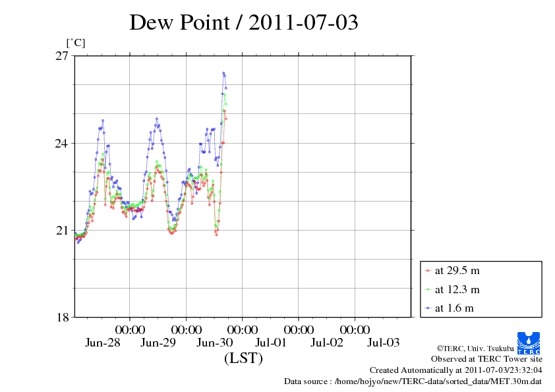Click the Jun-29 date label
The height and width of the screenshot is (392, 555).
tap(158, 343)
